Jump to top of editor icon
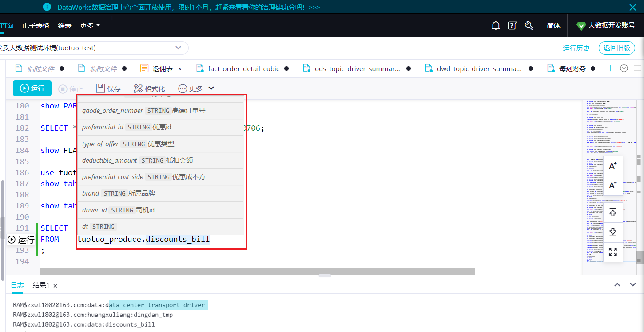 coord(613,213)
